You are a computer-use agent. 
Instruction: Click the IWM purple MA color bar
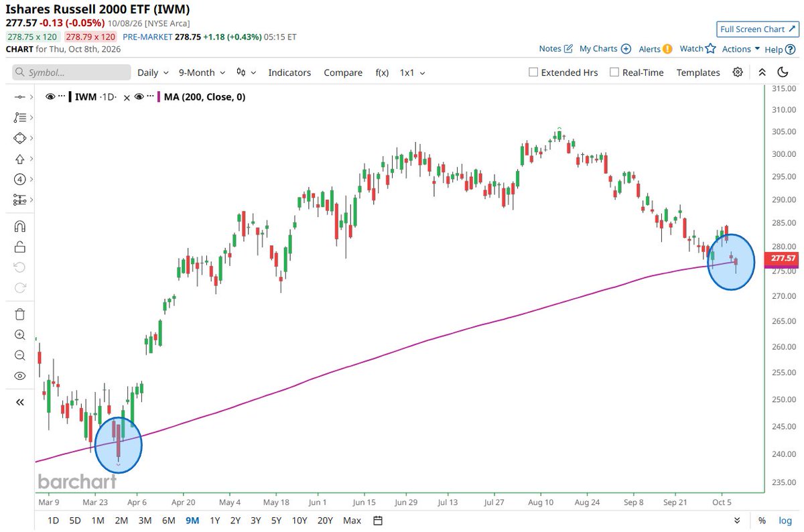tap(158, 97)
